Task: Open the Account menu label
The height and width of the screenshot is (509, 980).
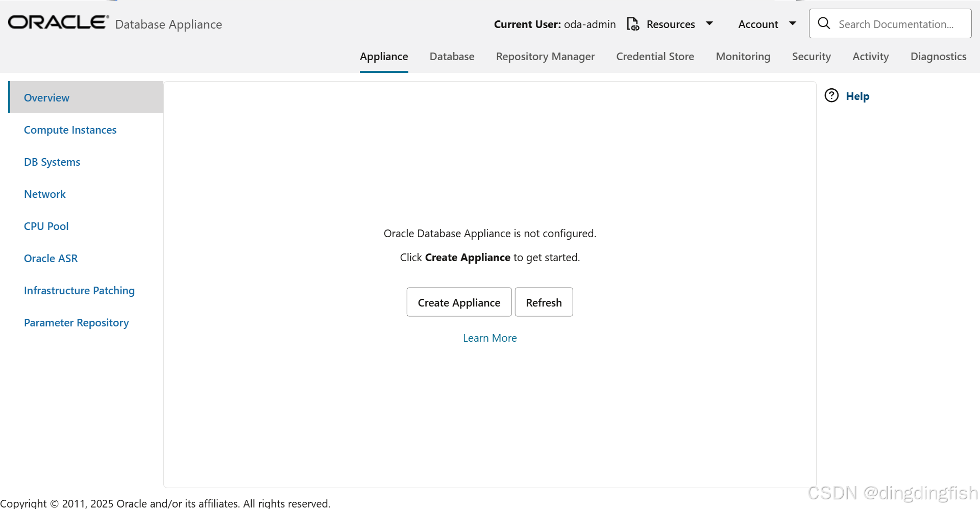Action: [x=758, y=24]
